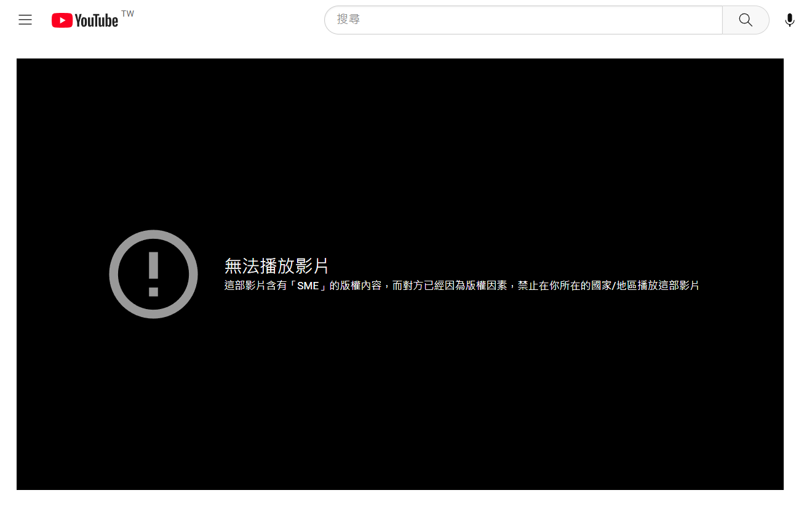Click the top-left corner of video player
Viewport: 812px width, 514px height.
(x=20, y=62)
